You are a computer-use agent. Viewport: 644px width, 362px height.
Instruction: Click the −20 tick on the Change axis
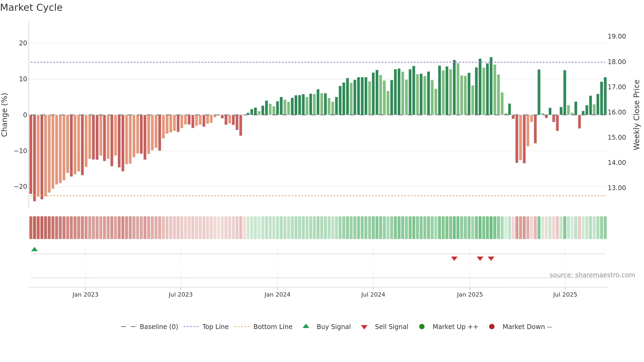[x=21, y=187]
